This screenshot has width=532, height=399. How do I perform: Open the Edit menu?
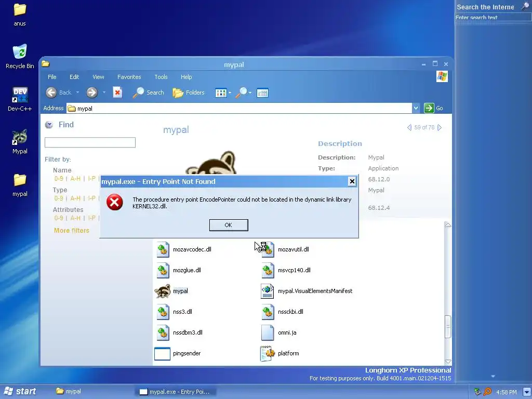74,77
